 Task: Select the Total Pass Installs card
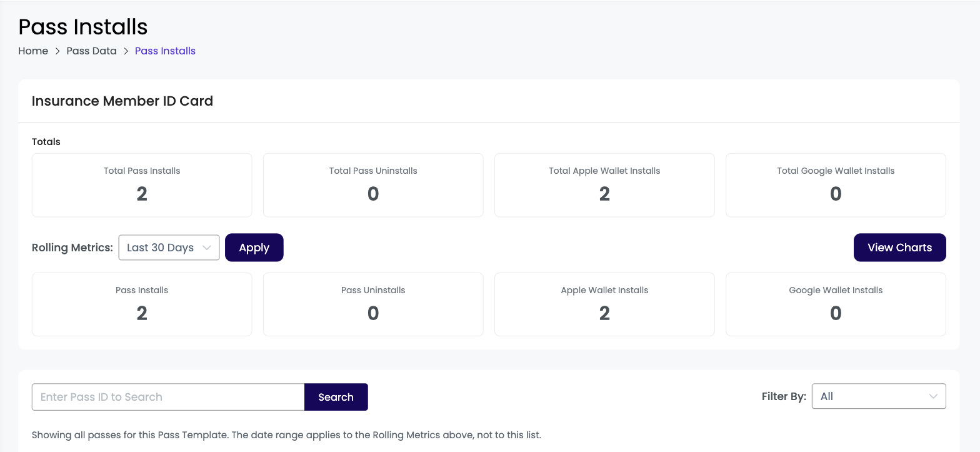pyautogui.click(x=142, y=185)
